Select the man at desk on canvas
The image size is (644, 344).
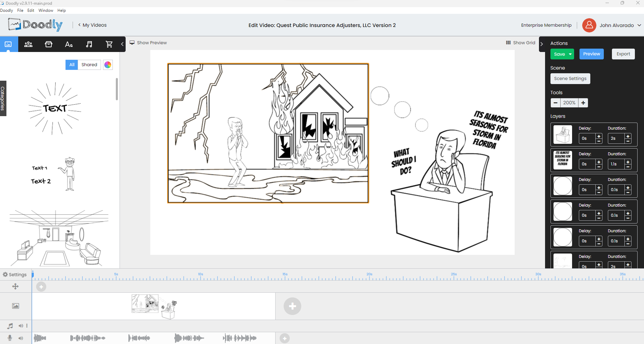pos(442,191)
